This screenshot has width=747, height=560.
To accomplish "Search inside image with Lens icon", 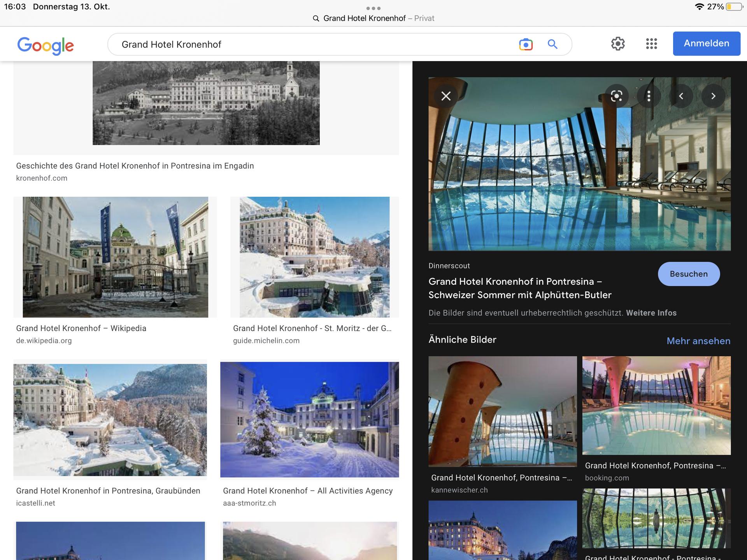I will point(617,96).
